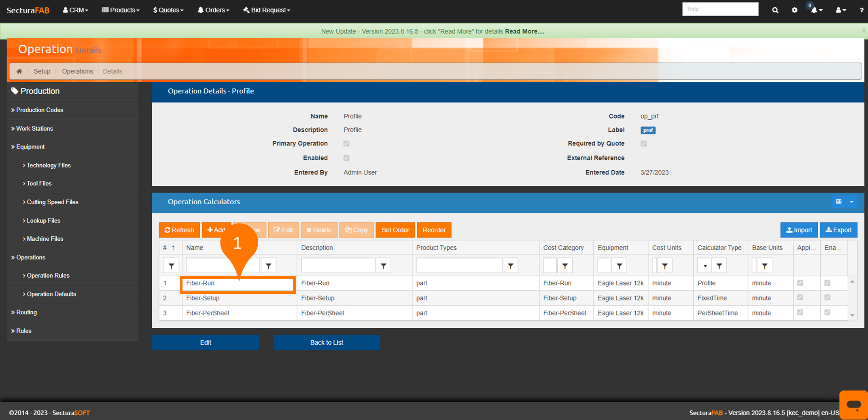Viewport: 868px width, 420px height.
Task: Open the Quotes menu
Action: (x=168, y=10)
